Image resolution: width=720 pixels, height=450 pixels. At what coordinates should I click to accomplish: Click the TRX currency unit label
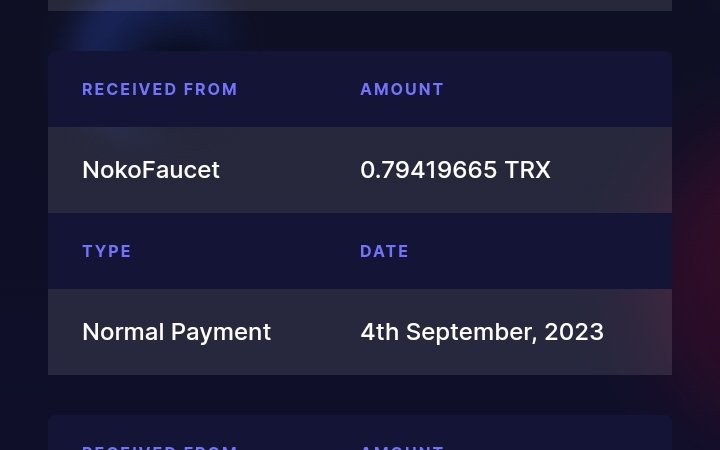tap(527, 170)
